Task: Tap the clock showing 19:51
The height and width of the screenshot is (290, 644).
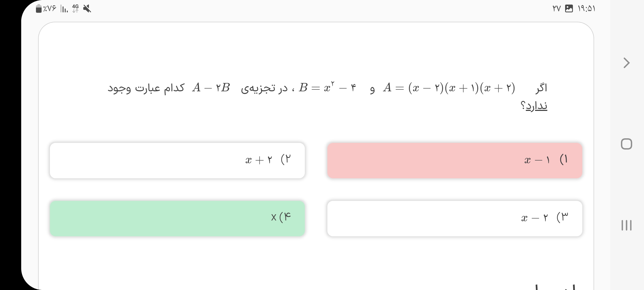Action: [x=586, y=9]
